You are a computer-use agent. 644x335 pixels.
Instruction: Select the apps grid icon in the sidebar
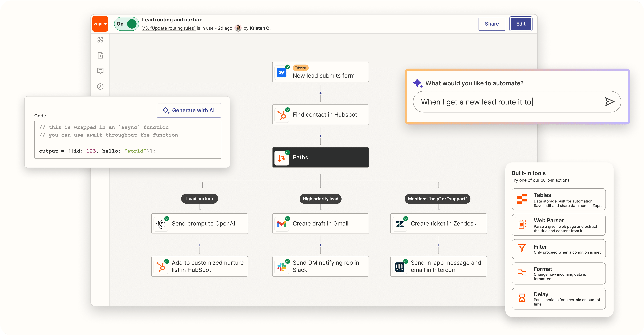tap(100, 40)
